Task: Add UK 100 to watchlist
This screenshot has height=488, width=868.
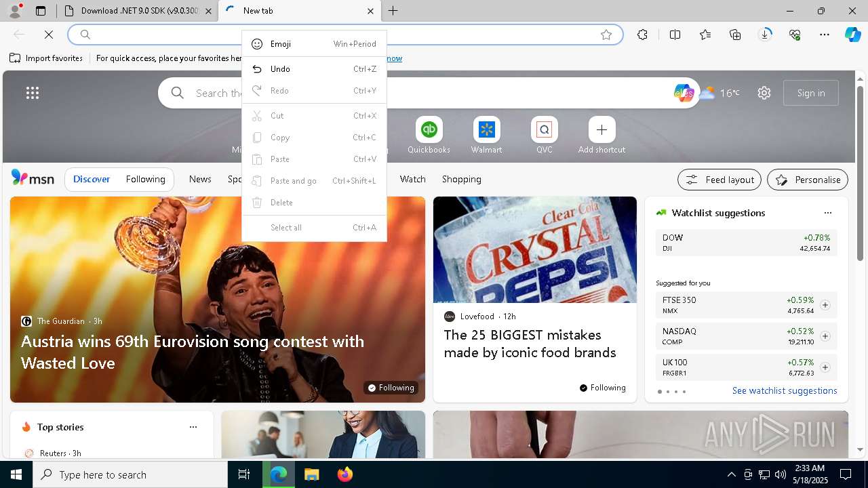Action: (x=825, y=367)
